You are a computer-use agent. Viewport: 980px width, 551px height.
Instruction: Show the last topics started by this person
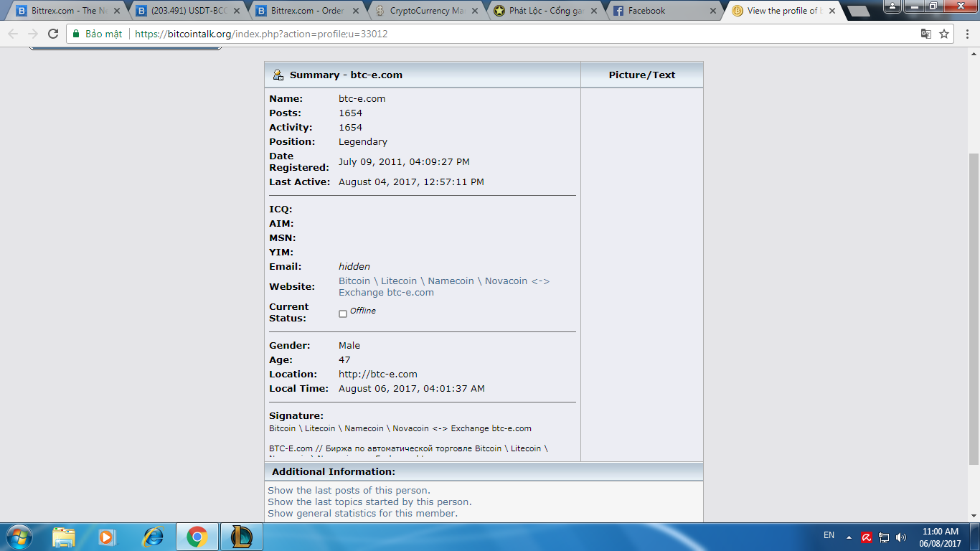(370, 502)
